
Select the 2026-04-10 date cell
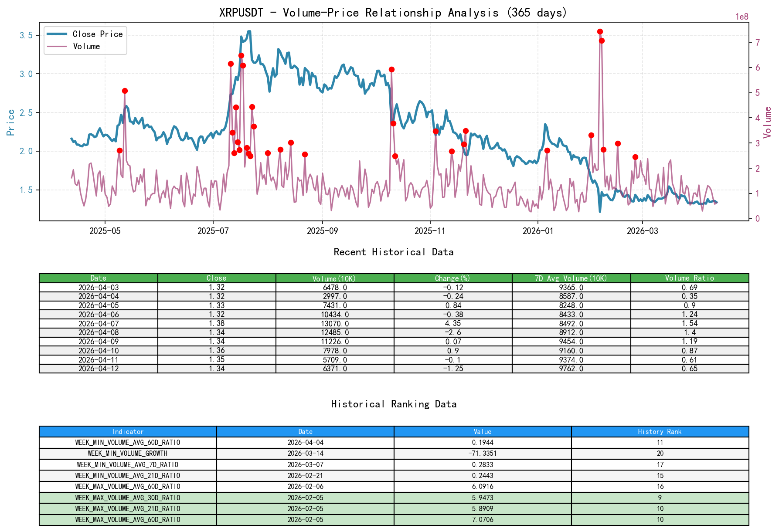pos(99,351)
